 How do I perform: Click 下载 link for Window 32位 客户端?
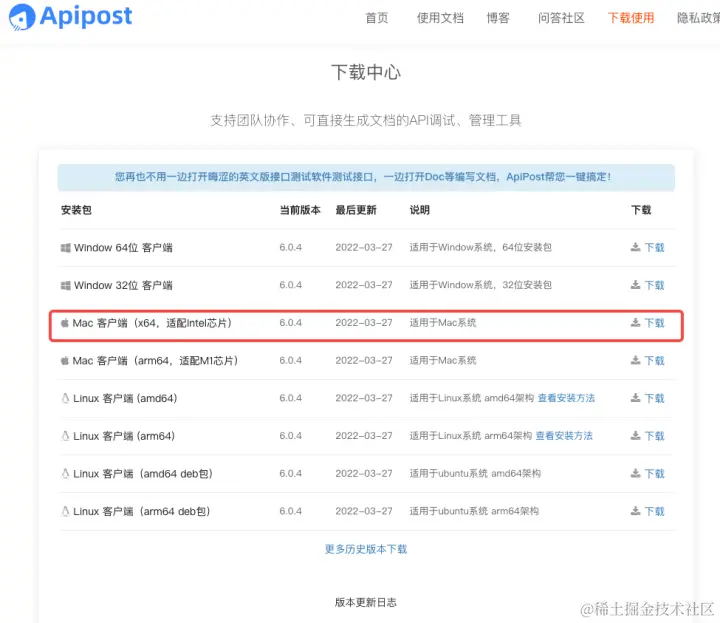(x=654, y=285)
